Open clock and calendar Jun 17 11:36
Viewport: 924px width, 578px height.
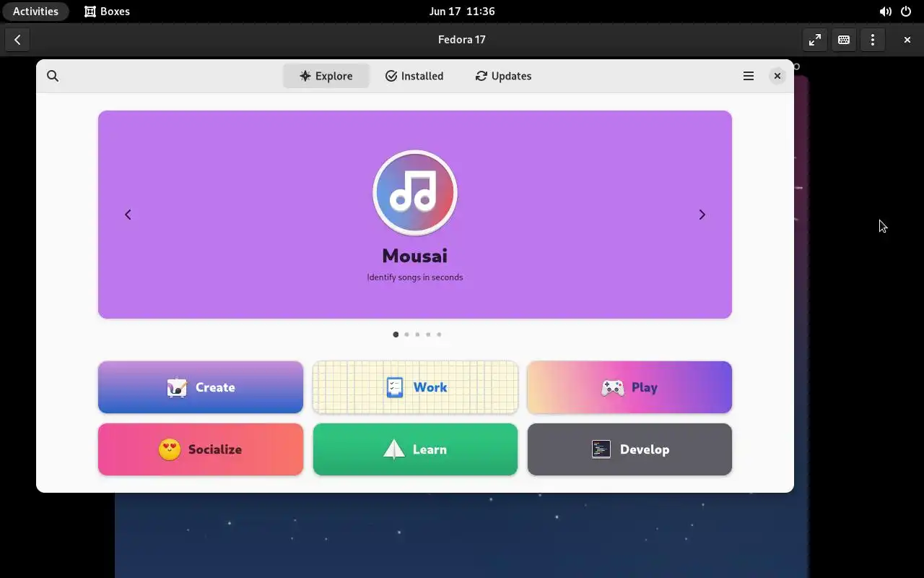[462, 12]
